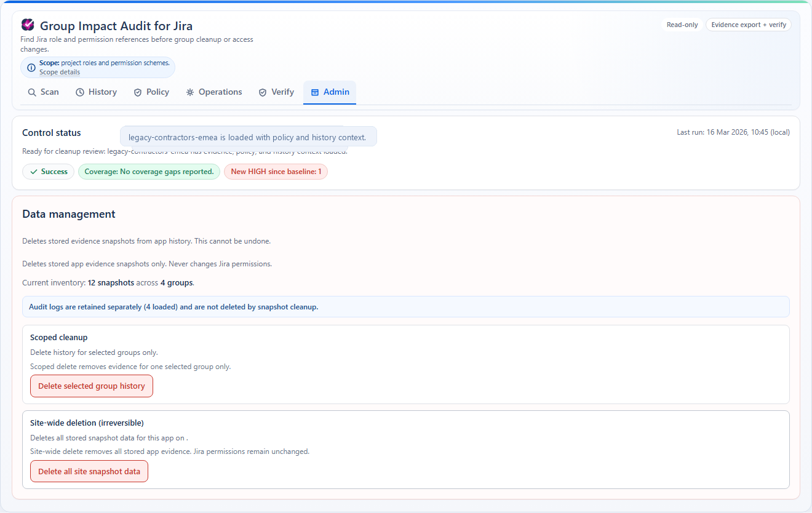Viewport: 812px width, 513px height.
Task: Switch to the History tab
Action: coord(96,92)
